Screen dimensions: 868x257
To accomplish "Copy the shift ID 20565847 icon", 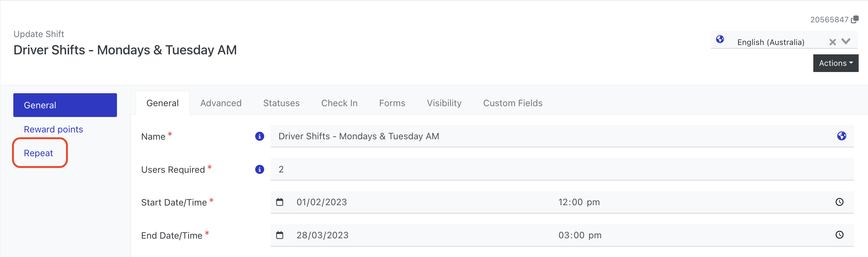I will [855, 19].
